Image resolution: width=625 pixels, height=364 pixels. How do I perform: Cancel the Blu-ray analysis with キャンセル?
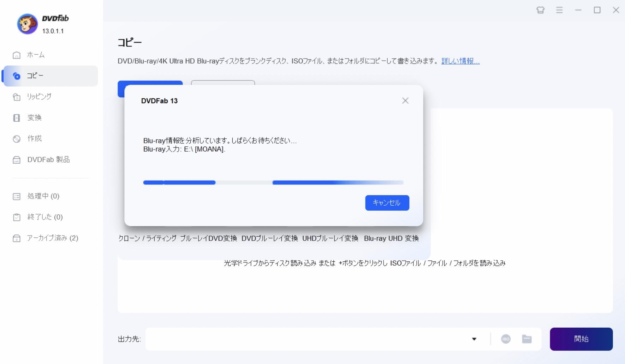[387, 203]
